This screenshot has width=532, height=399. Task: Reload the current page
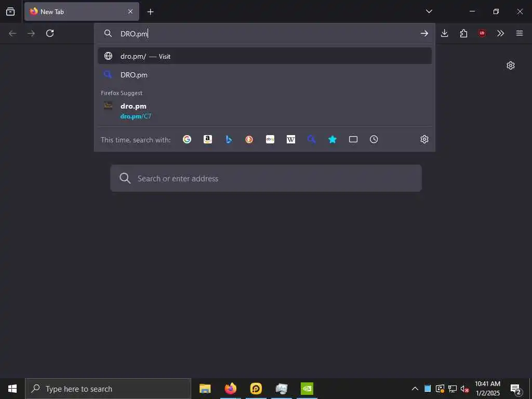coord(50,33)
